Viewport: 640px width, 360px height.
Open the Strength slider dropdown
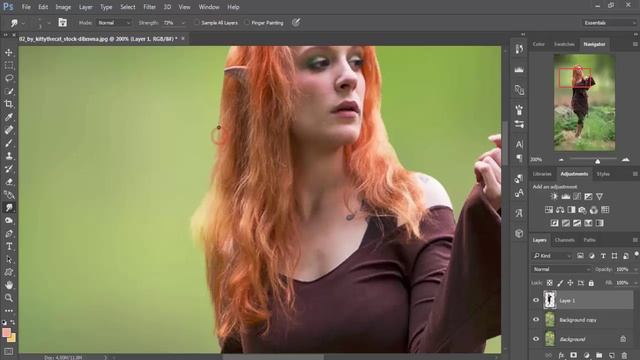point(183,23)
